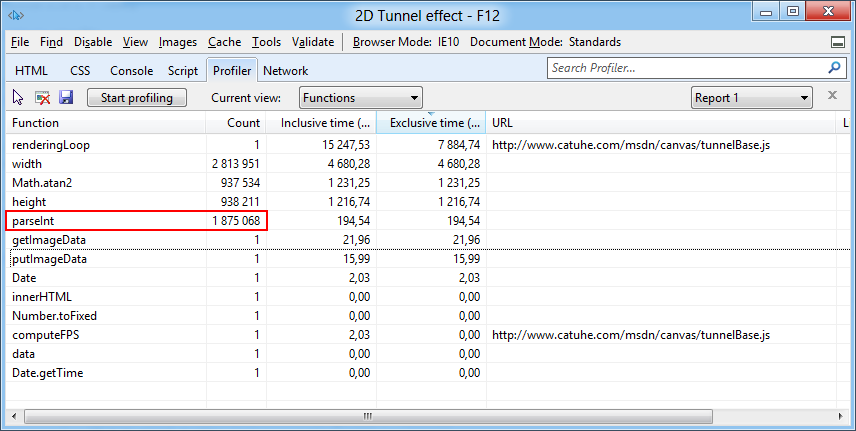Click the renderingLoop tunnelBase.js URL

(631, 145)
